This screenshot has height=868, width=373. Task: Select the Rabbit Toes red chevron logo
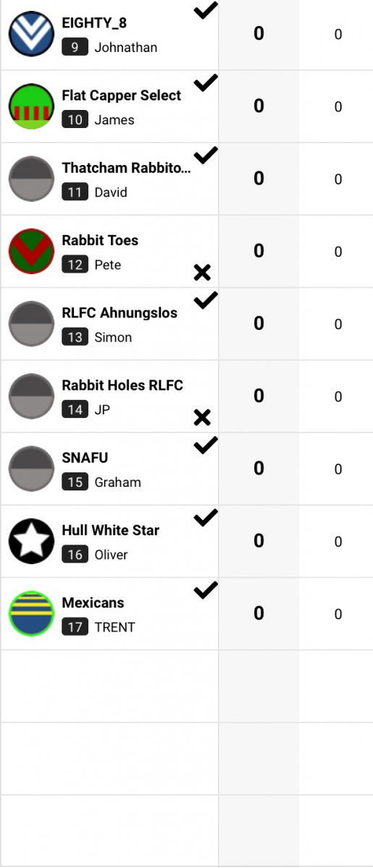pyautogui.click(x=32, y=251)
